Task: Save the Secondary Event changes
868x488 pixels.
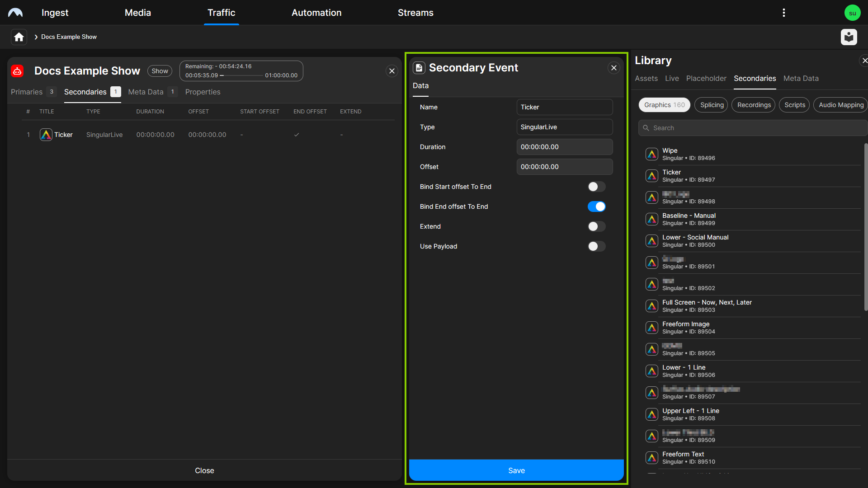Action: click(x=516, y=470)
